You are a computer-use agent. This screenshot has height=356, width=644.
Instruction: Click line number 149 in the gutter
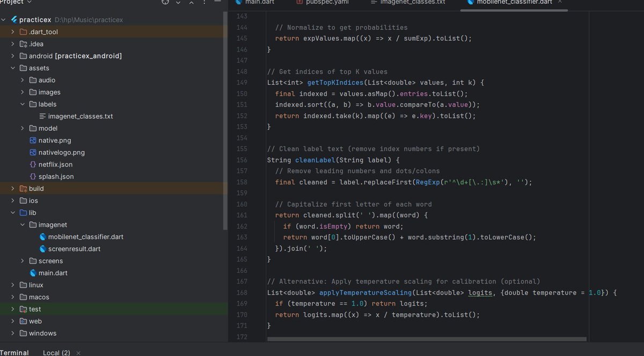click(x=241, y=83)
